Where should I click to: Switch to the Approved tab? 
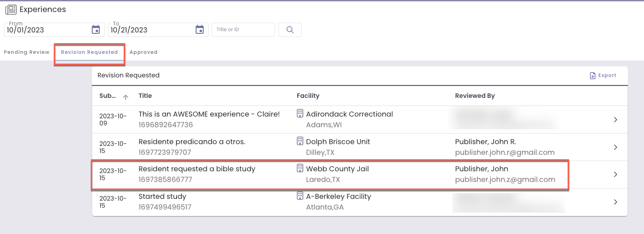click(x=144, y=52)
